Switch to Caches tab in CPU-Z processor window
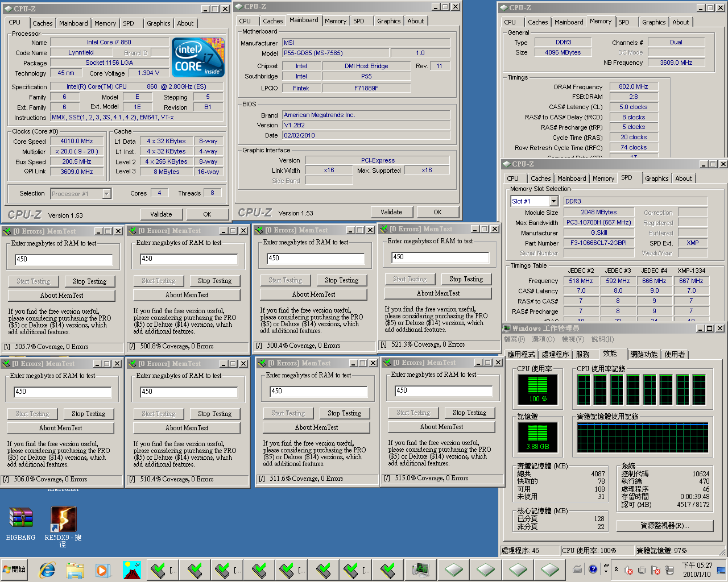The image size is (728, 582). (42, 23)
